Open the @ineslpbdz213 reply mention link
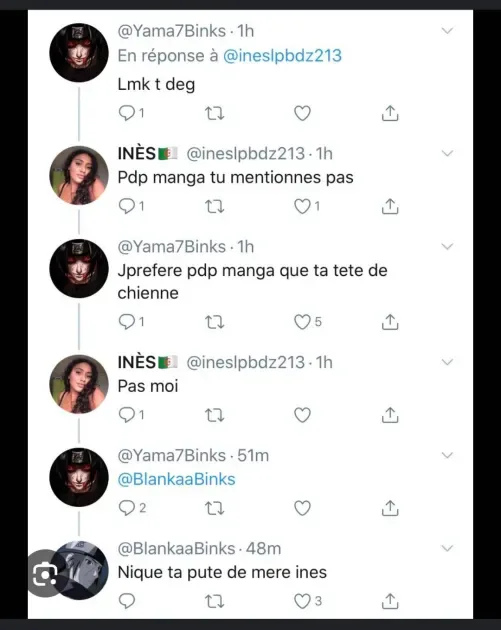Viewport: 501px width, 630px height. pyautogui.click(x=282, y=56)
